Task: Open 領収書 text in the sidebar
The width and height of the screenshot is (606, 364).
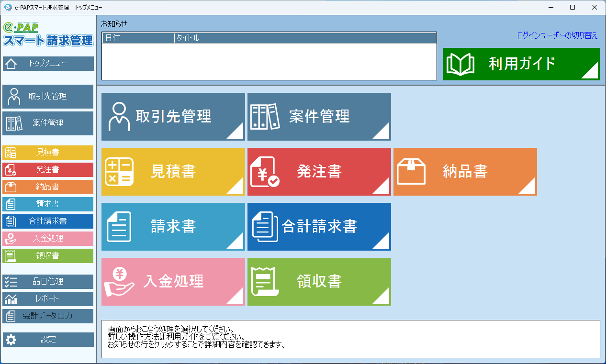Action: pos(47,256)
